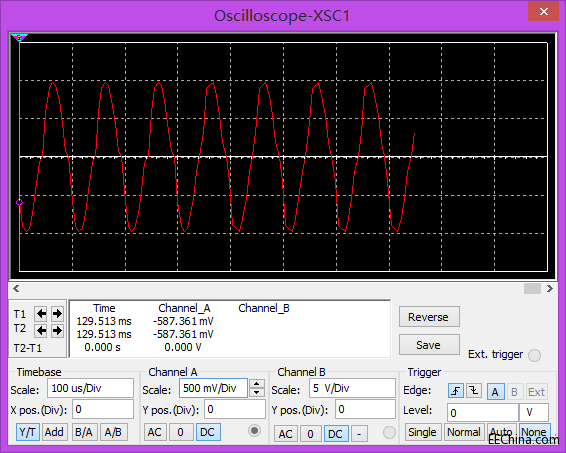
Task: Move cursor T2 right with arrow
Action: coord(57,330)
